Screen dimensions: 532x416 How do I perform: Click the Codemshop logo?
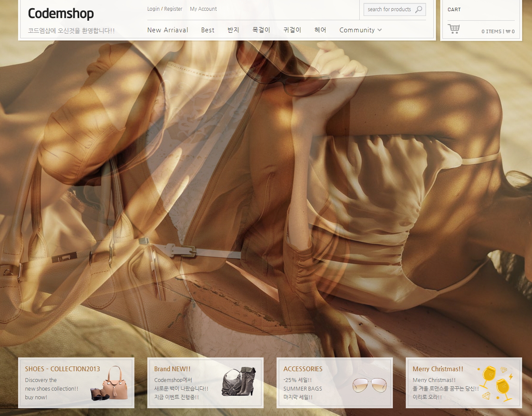(61, 13)
